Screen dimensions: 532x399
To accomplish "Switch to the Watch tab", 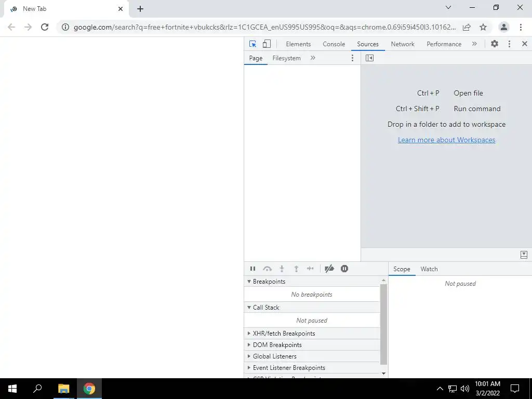I will coord(429,269).
